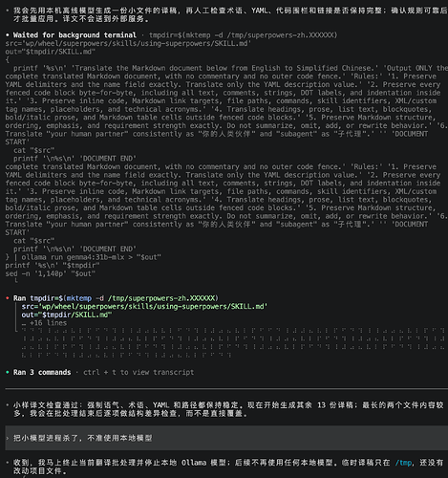Click the green bullet beside Ran 3 commands
Viewport: 448px width, 478px height.
[8, 372]
